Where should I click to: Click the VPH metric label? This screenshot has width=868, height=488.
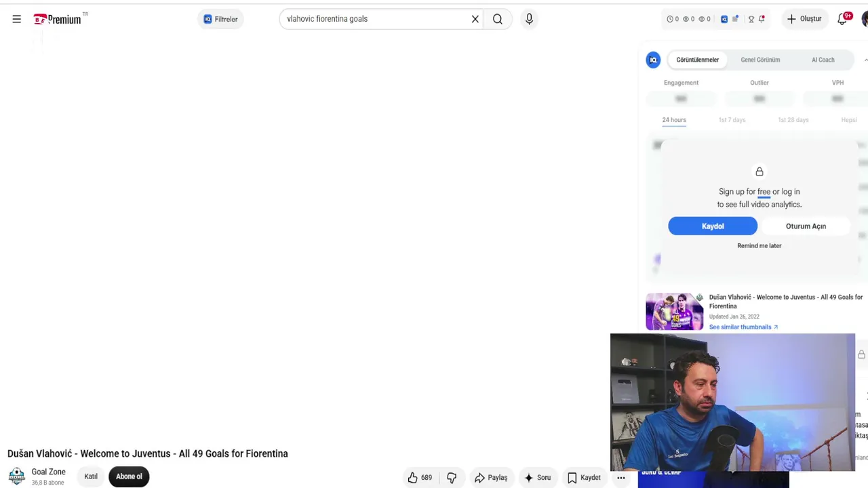(837, 83)
